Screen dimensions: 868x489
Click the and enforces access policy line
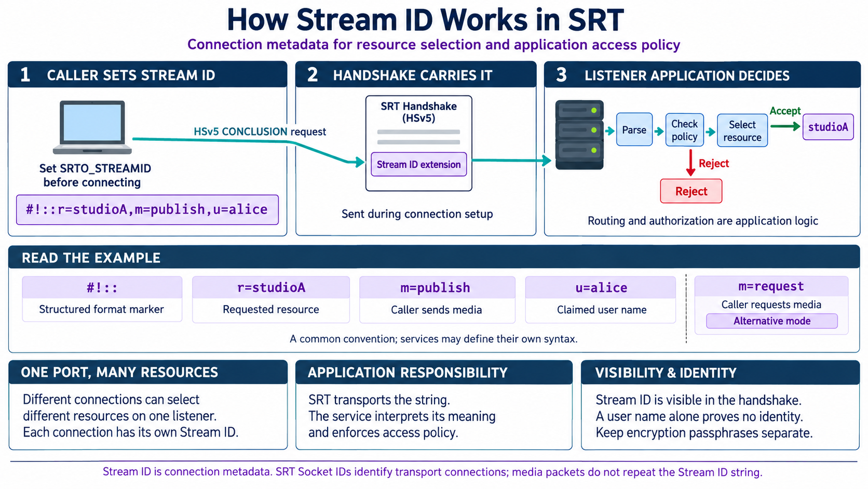[x=383, y=433]
